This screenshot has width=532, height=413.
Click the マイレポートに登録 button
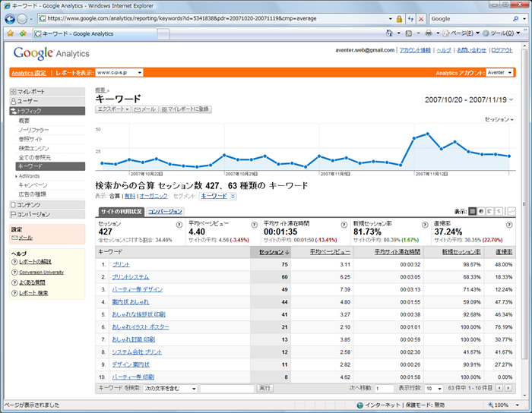185,109
